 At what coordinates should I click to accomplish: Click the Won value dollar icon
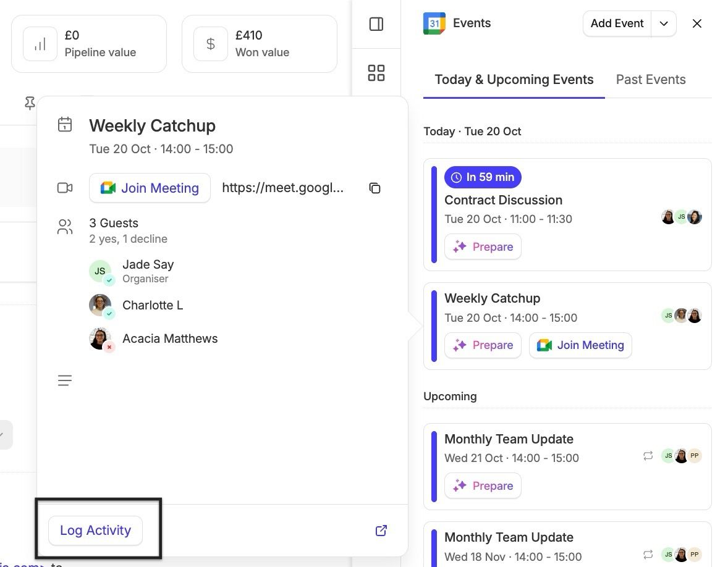pos(210,44)
